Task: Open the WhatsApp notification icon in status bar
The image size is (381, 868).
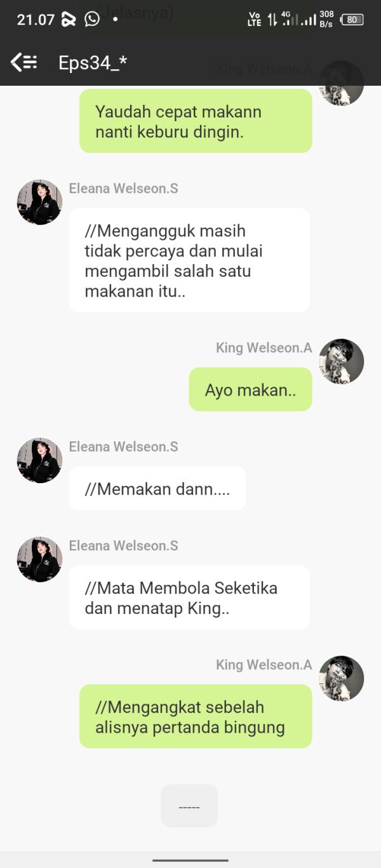Action: (x=92, y=19)
